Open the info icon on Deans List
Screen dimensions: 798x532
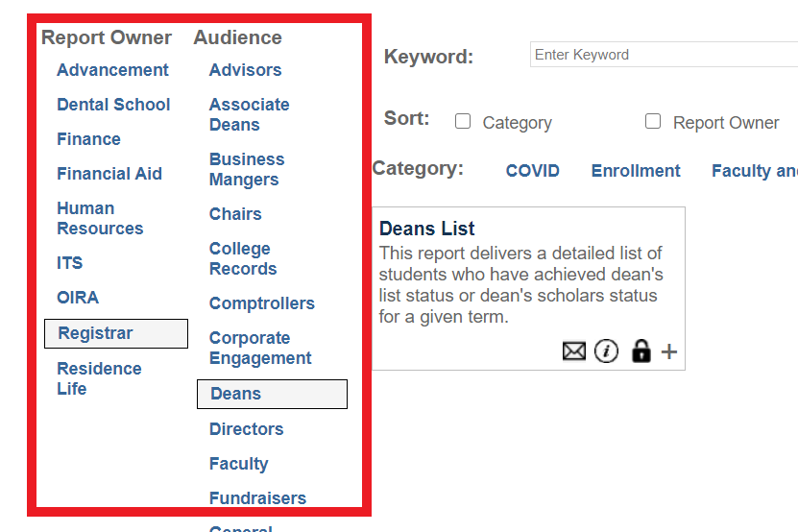click(x=606, y=351)
